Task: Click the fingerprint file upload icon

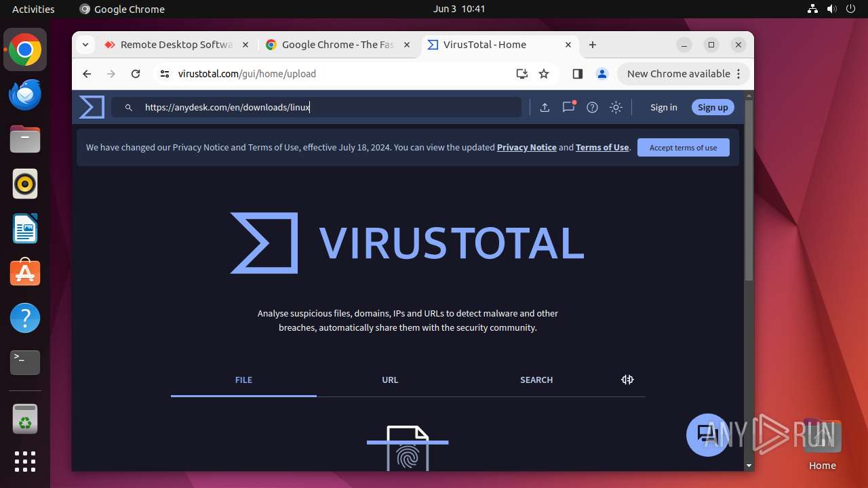Action: point(408,447)
